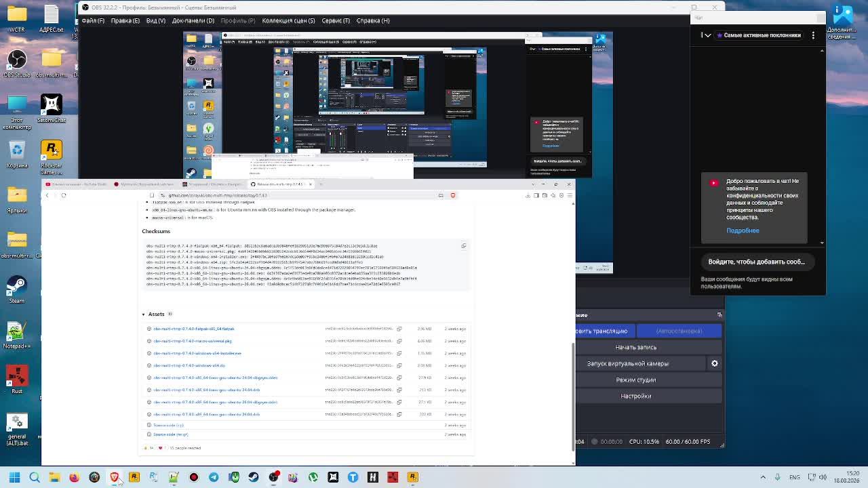Copy checksums code block with copy icon
This screenshot has height=488, width=868.
coord(464,245)
